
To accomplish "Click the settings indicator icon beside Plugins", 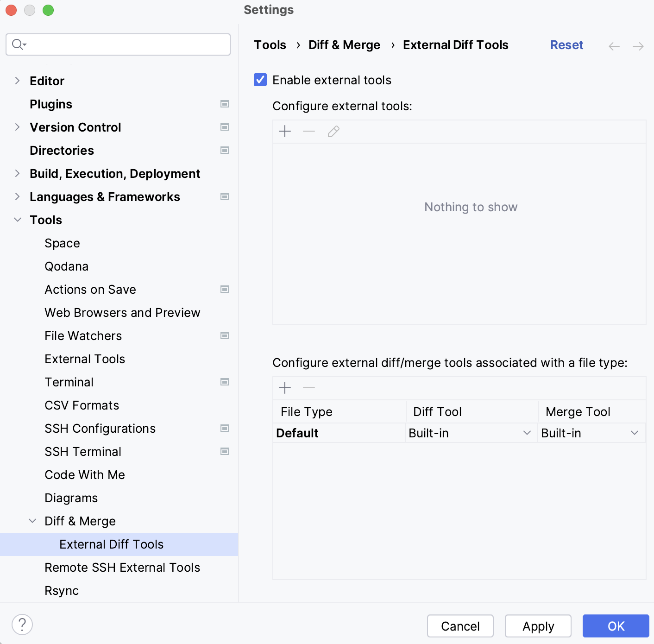I will [x=225, y=104].
